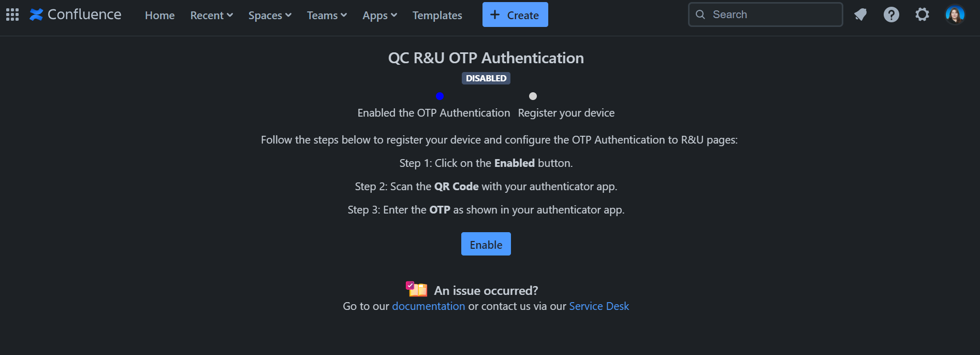Click the magnifier icon in search box
The width and height of the screenshot is (980, 355).
(x=700, y=15)
